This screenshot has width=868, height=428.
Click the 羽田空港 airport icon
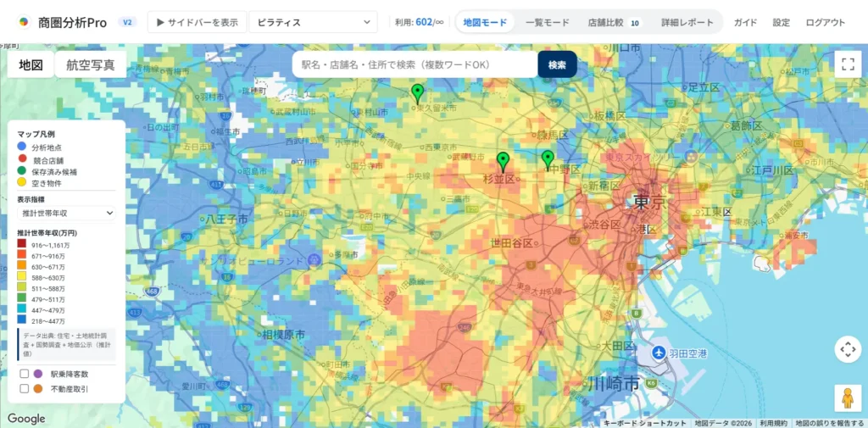[x=659, y=352]
